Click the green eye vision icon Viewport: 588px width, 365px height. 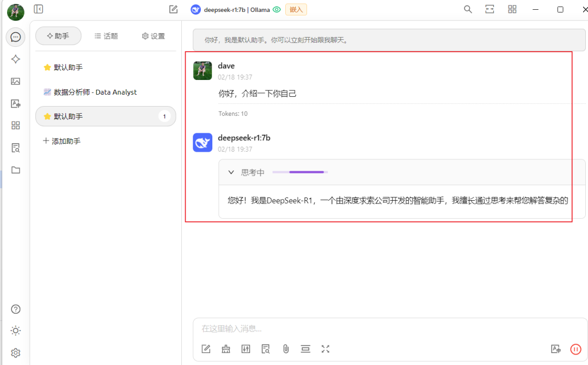click(277, 10)
